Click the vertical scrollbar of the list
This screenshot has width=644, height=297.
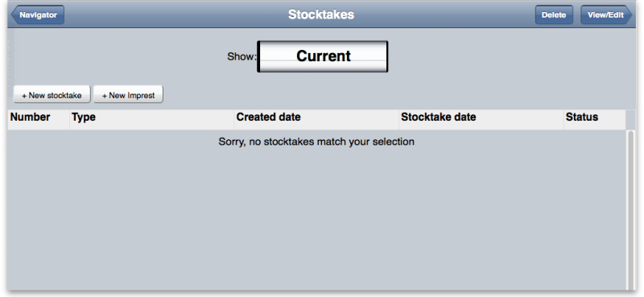pyautogui.click(x=631, y=209)
